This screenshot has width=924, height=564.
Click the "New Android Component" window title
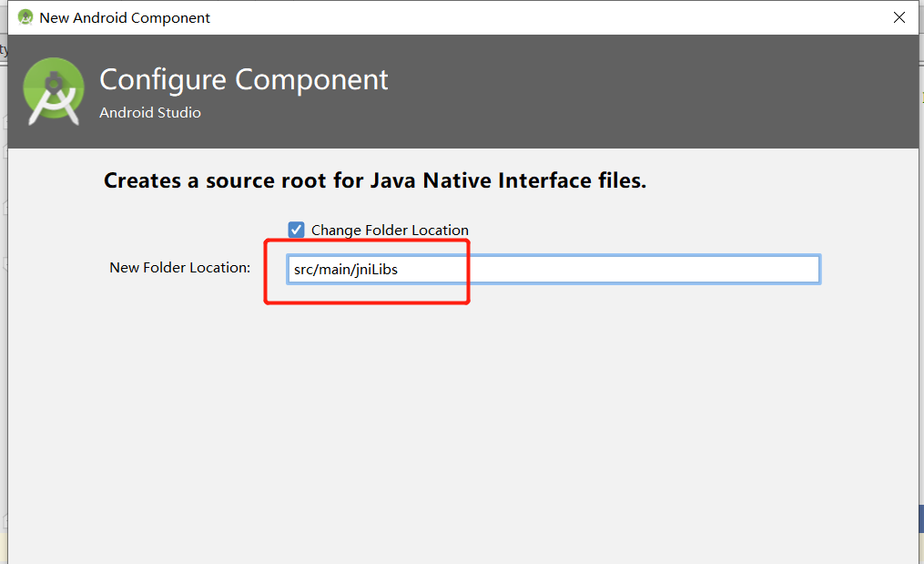(125, 18)
